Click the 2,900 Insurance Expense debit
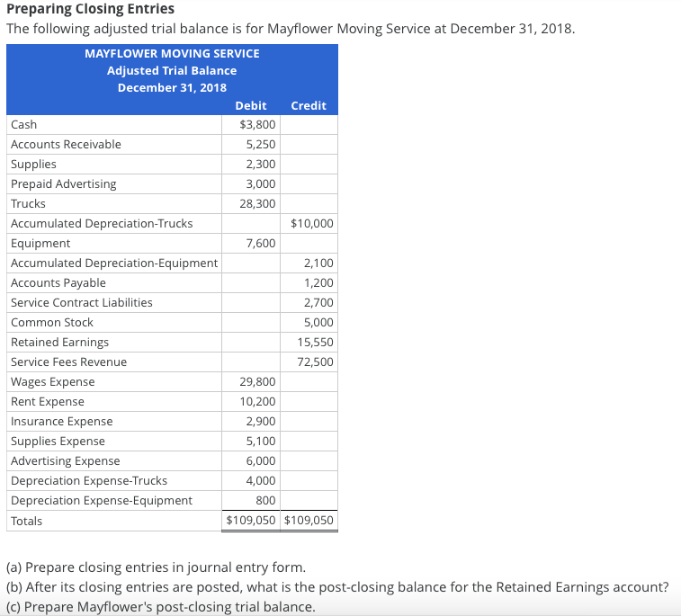 click(261, 422)
